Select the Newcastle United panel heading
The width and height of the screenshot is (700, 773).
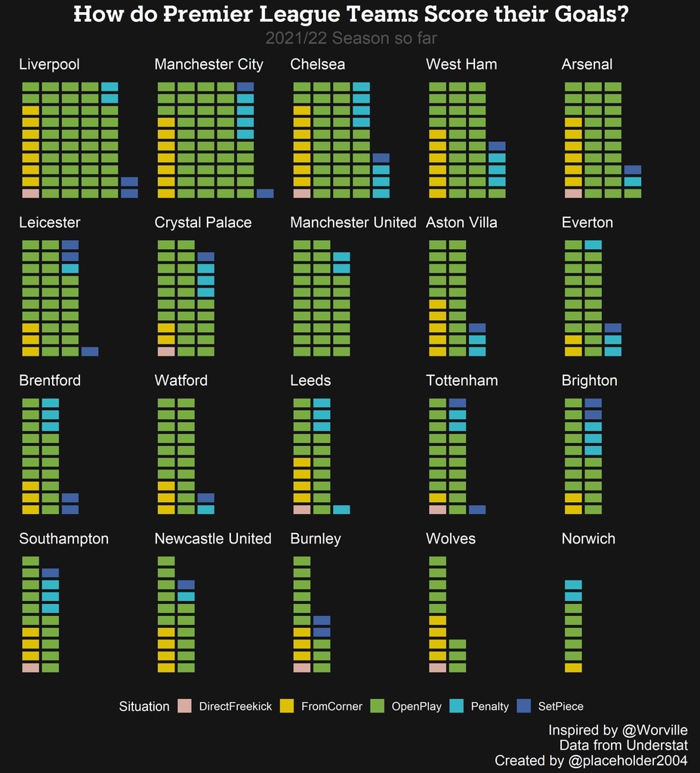(213, 539)
